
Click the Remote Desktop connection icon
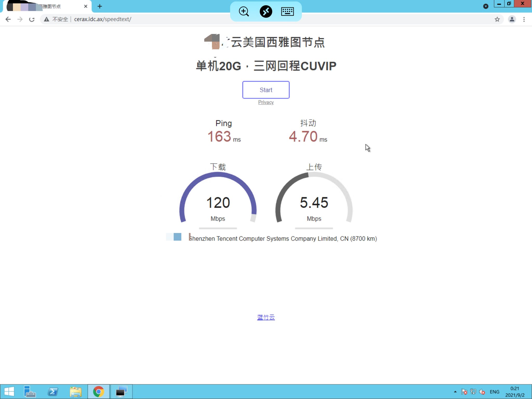265,11
